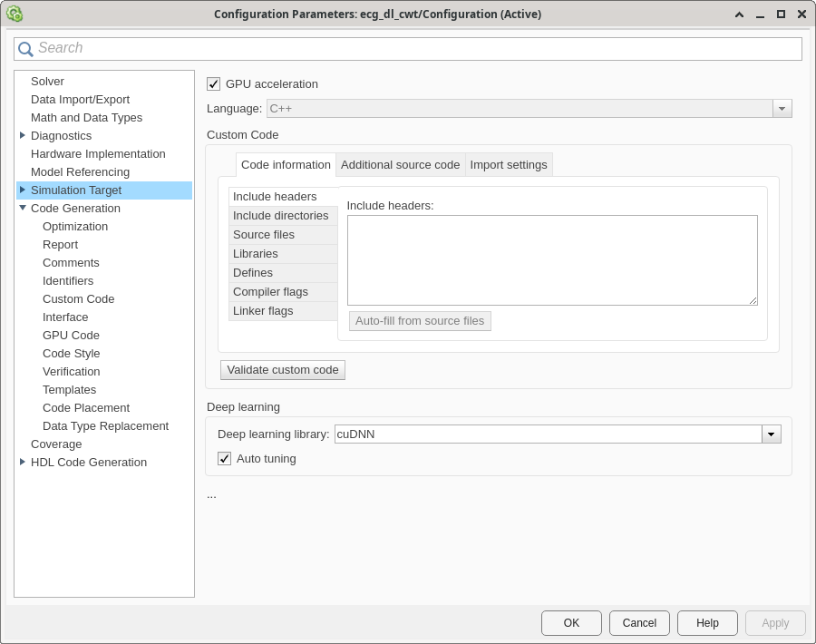This screenshot has height=644, width=816.
Task: Collapse the Code Generation tree node
Action: tap(23, 209)
